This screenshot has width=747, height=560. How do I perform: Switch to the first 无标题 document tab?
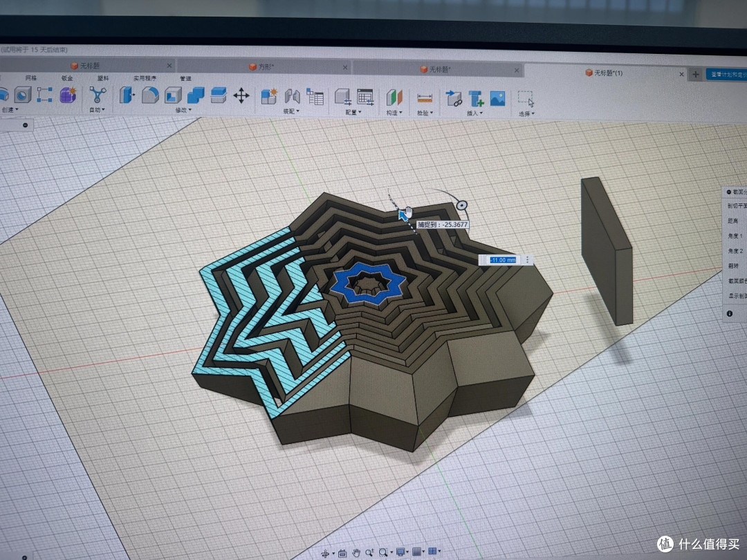pos(86,66)
